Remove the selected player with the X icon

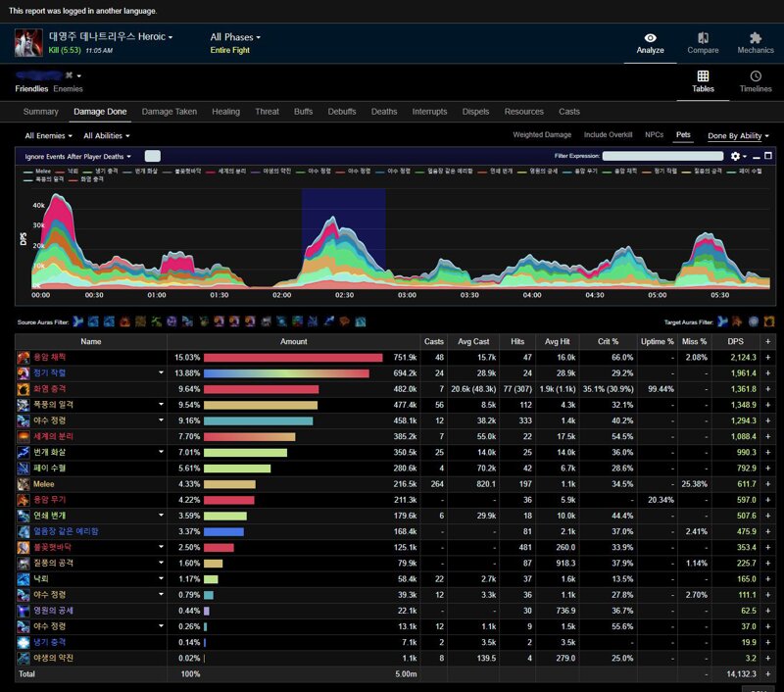click(69, 75)
